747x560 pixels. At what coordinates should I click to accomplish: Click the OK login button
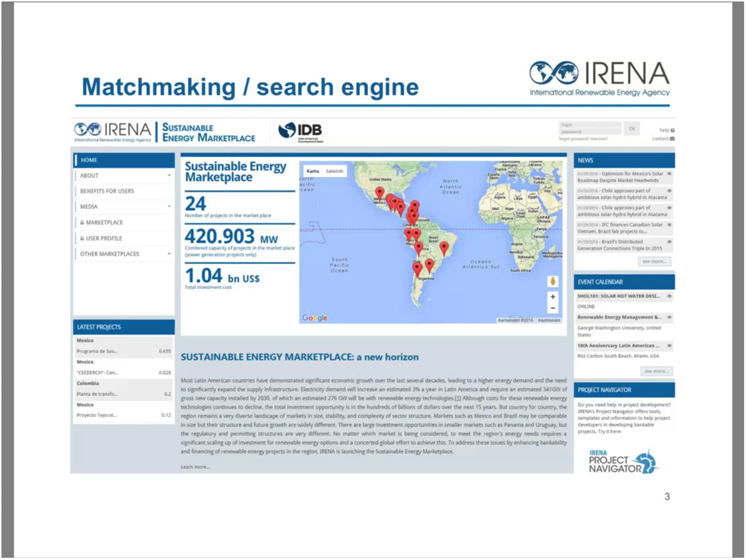click(632, 128)
